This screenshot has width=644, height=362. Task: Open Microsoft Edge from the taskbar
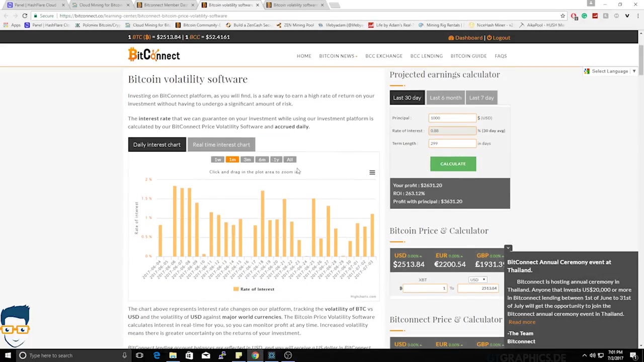156,355
